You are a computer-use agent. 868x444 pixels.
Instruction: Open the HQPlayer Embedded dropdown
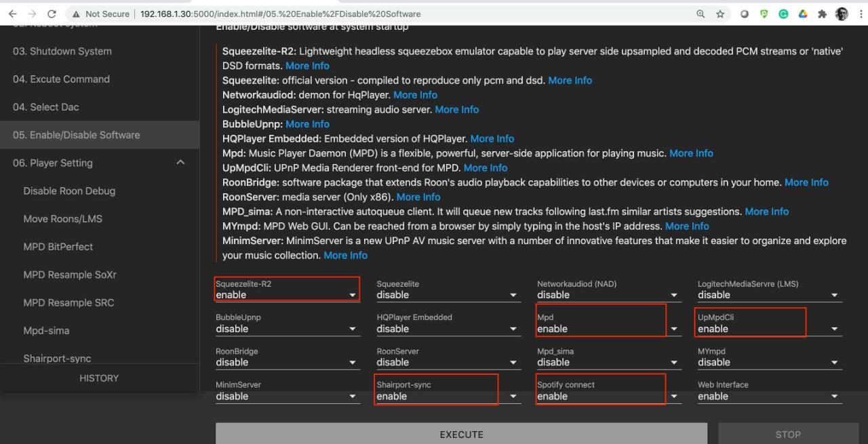[448, 329]
